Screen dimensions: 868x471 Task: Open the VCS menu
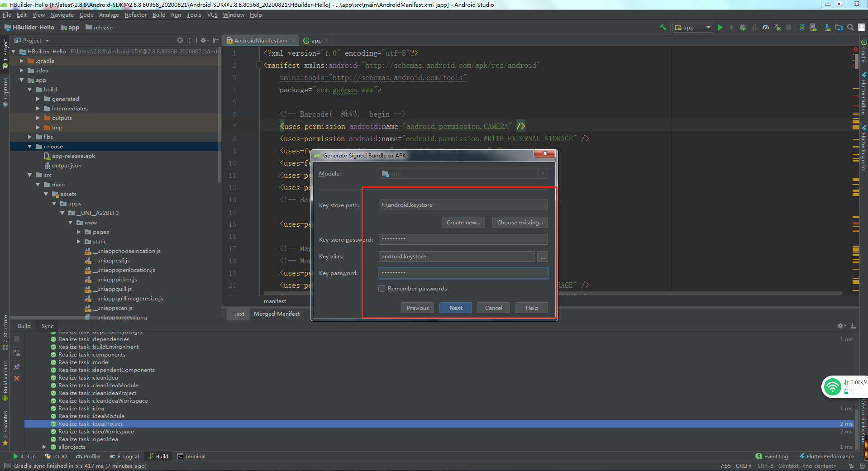click(x=212, y=15)
